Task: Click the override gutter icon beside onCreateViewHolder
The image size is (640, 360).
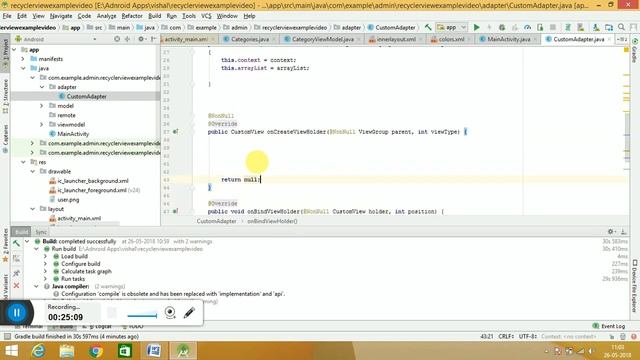Action: coord(175,131)
